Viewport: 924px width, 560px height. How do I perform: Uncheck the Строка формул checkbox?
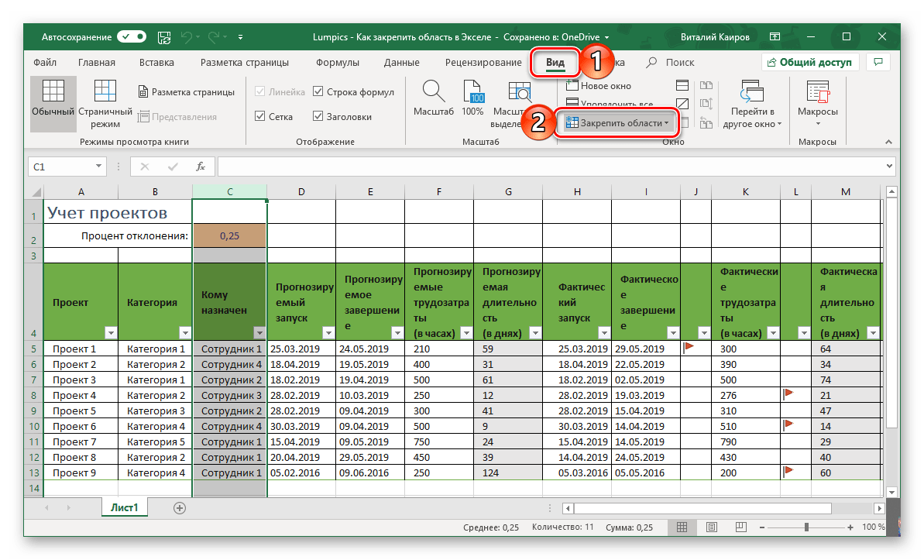point(318,92)
